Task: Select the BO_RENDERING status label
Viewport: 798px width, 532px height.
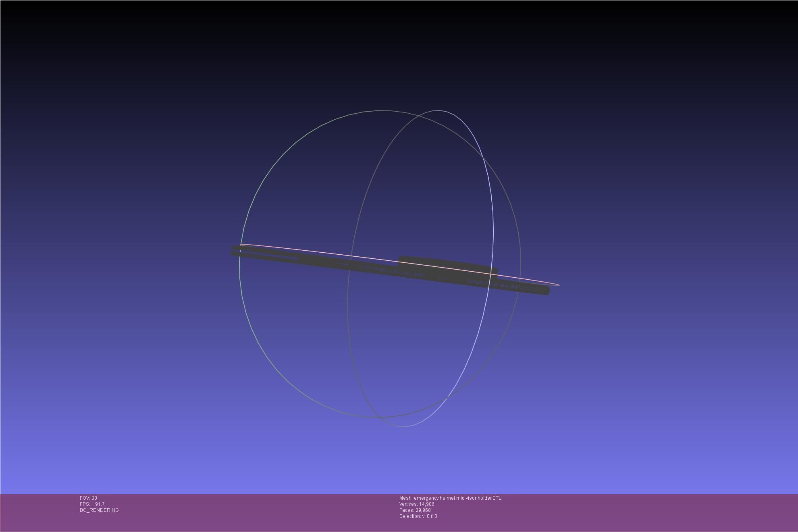Action: (99, 510)
